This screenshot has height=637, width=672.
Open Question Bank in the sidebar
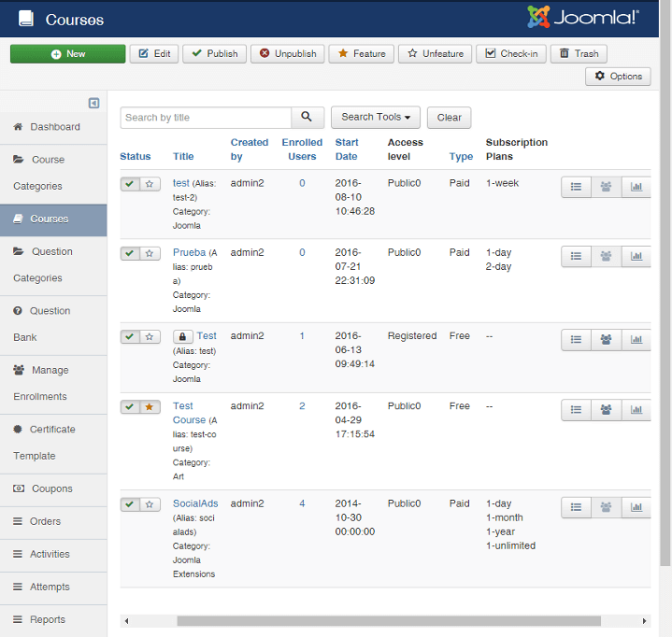tap(53, 324)
